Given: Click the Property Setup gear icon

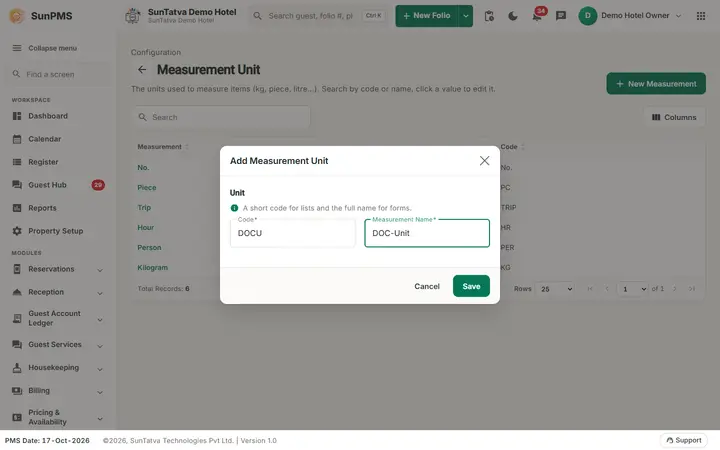Looking at the screenshot, I should coord(17,231).
